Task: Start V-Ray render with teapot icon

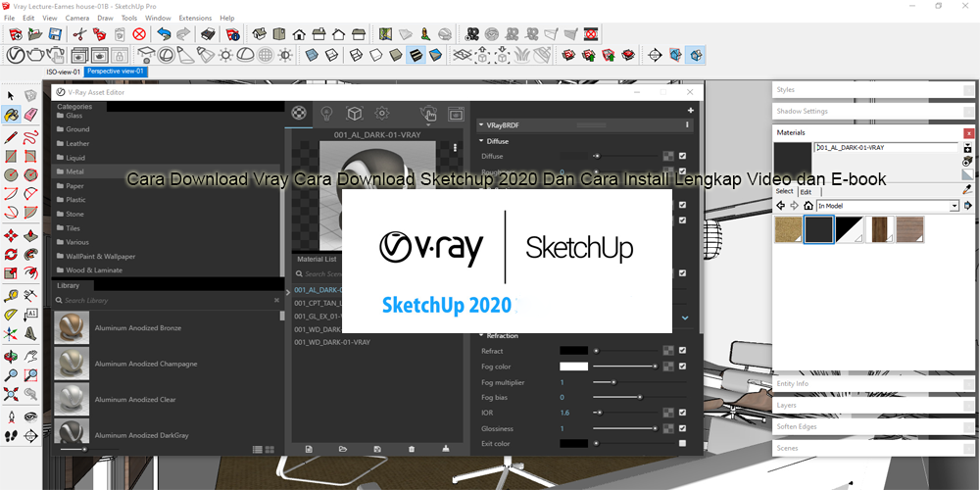Action: click(x=35, y=55)
